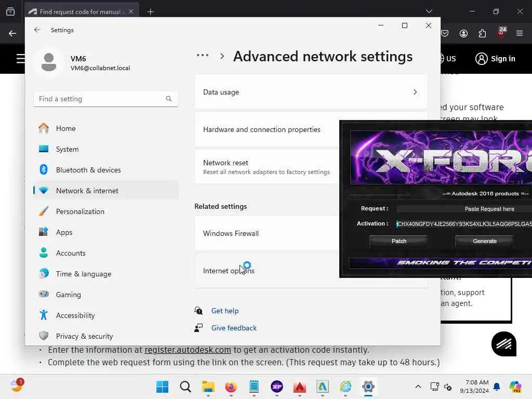Open AutoCAD icon in taskbar
532x399 pixels.
click(x=323, y=387)
